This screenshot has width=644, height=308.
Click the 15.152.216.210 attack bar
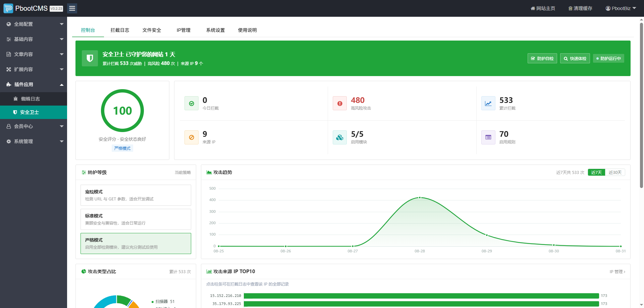tap(421, 296)
